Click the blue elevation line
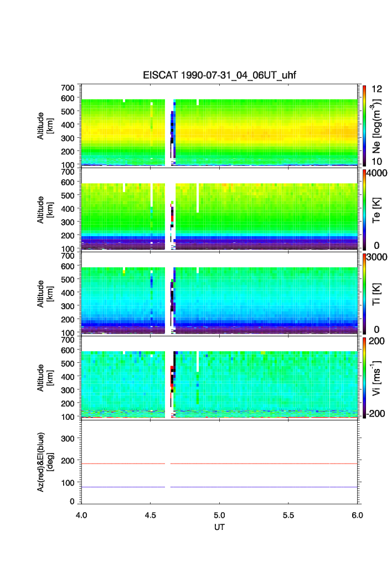 [x=266, y=487]
